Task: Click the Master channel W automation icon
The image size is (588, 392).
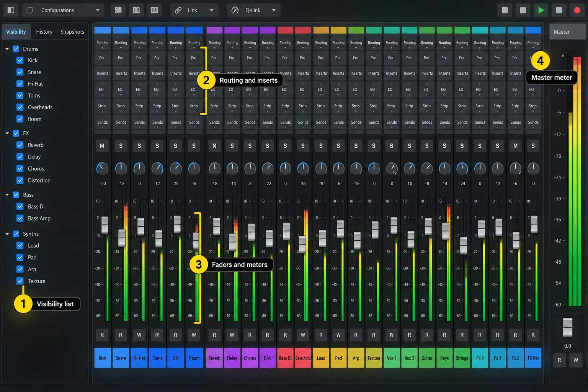Action: 576,360
